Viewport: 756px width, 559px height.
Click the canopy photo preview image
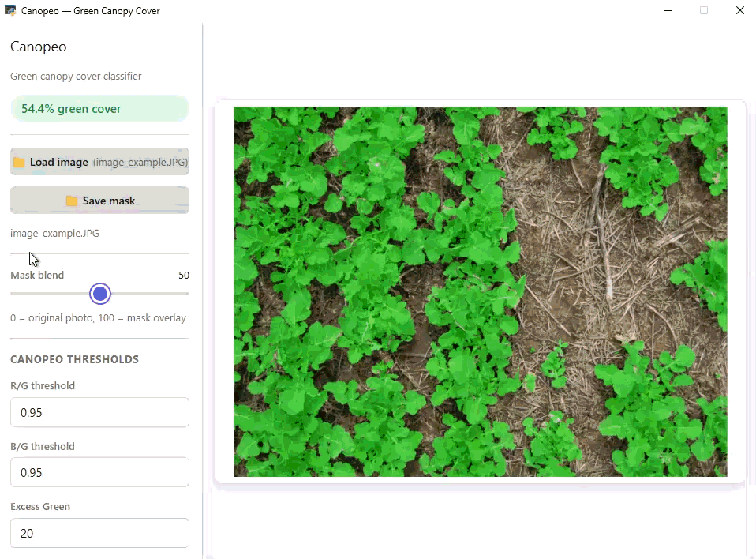click(x=481, y=292)
